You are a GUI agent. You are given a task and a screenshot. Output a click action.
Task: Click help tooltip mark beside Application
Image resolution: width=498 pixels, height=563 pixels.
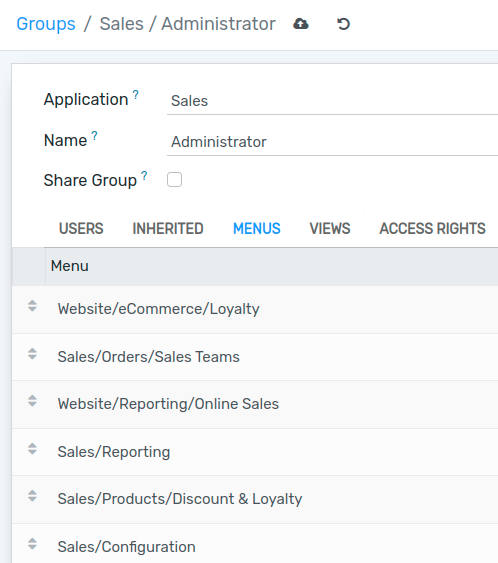click(136, 94)
